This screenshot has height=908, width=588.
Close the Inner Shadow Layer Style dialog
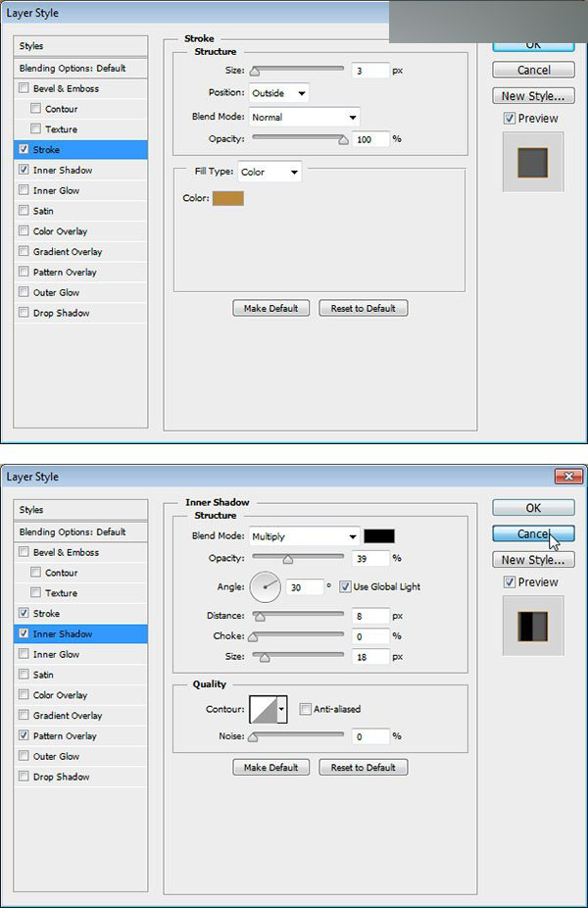point(568,476)
